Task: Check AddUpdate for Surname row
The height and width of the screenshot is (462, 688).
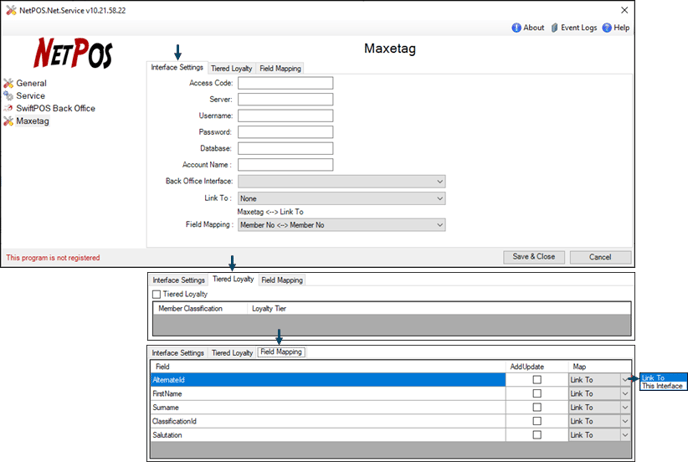Action: point(537,407)
